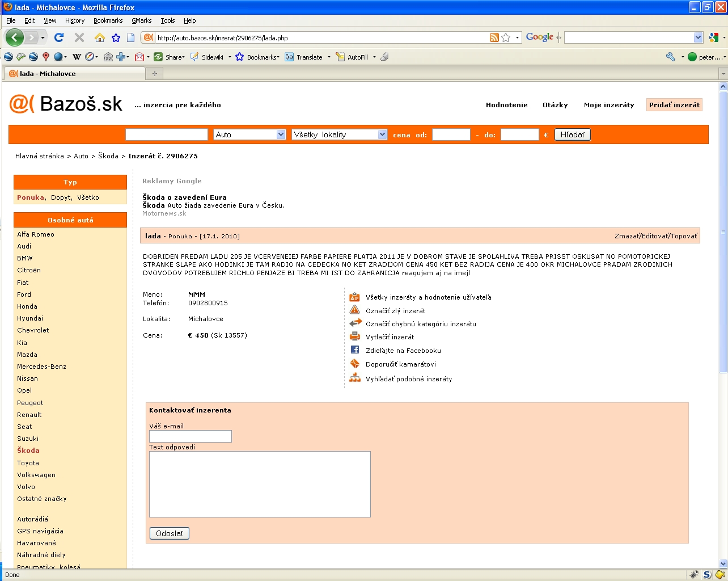
Task: Click the Facebook share icon
Action: click(x=355, y=350)
